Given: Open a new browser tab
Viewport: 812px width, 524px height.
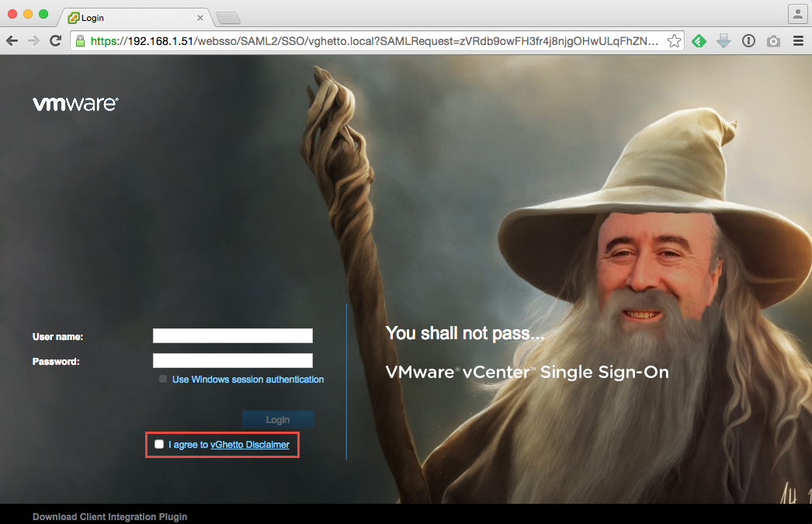Looking at the screenshot, I should click(x=228, y=18).
